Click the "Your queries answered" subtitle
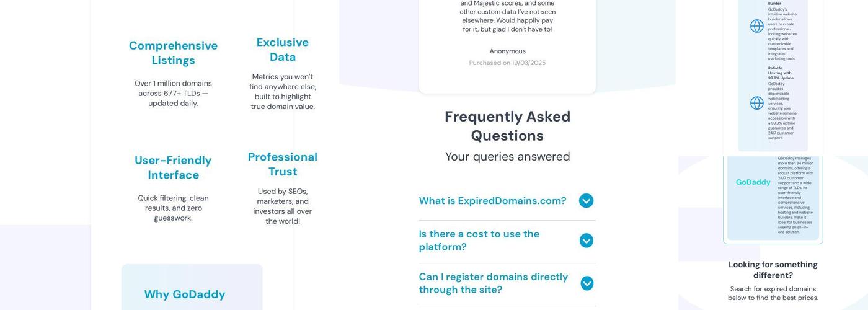Image resolution: width=868 pixels, height=310 pixels. 507,157
